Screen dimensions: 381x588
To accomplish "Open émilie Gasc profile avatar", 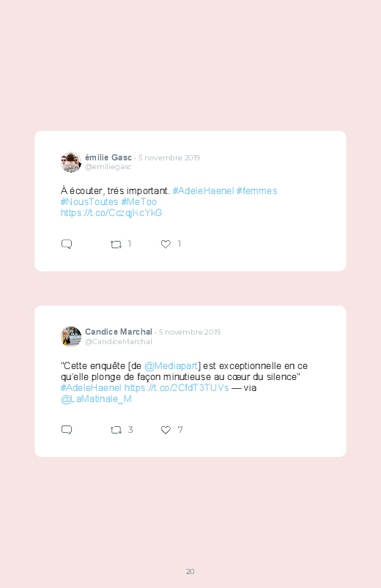I will point(71,162).
